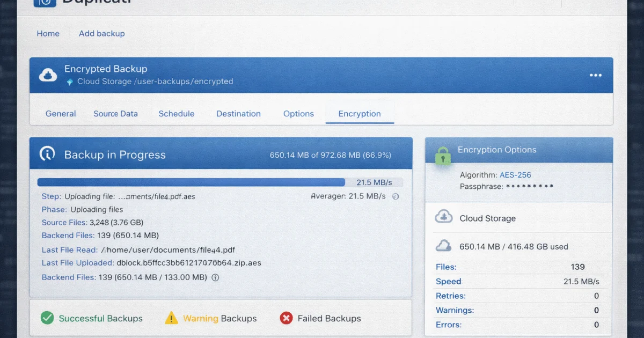
Task: Switch to the General tab
Action: (61, 114)
